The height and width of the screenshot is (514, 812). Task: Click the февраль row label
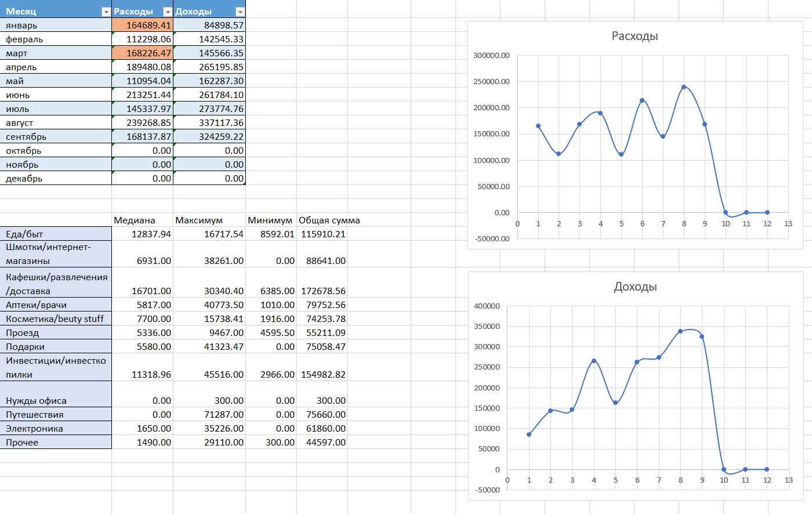click(56, 39)
